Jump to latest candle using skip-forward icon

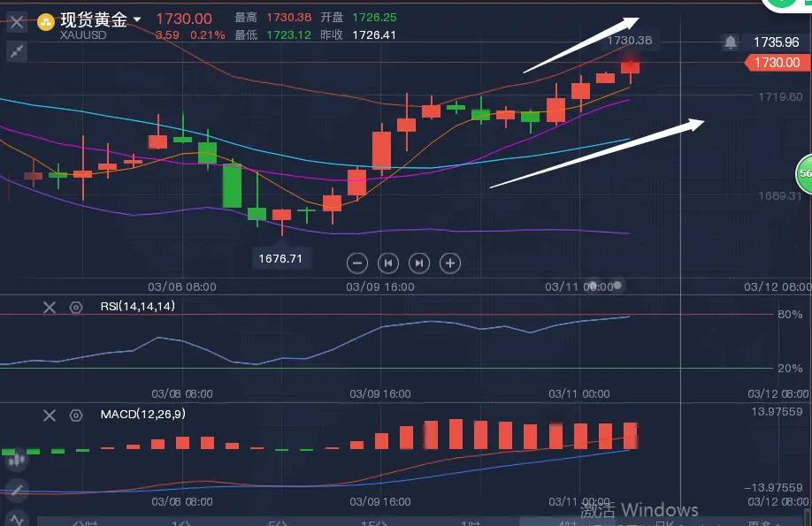(418, 263)
